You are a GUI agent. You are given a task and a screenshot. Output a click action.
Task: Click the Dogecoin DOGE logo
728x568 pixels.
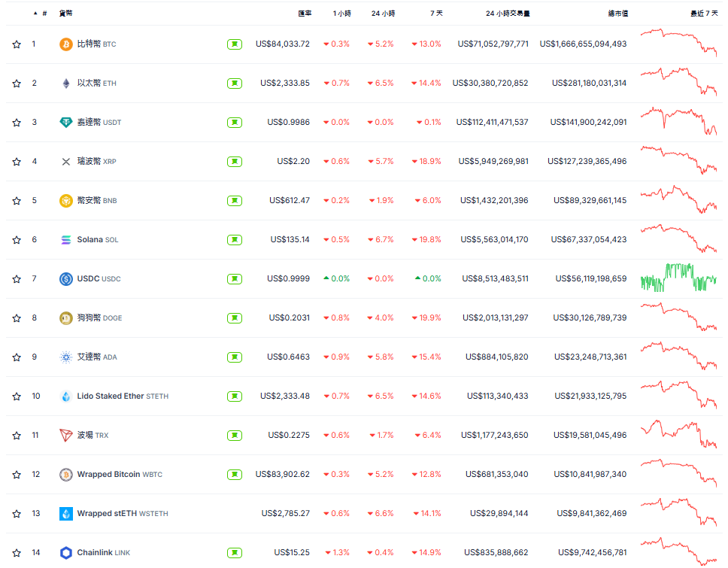pyautogui.click(x=66, y=318)
